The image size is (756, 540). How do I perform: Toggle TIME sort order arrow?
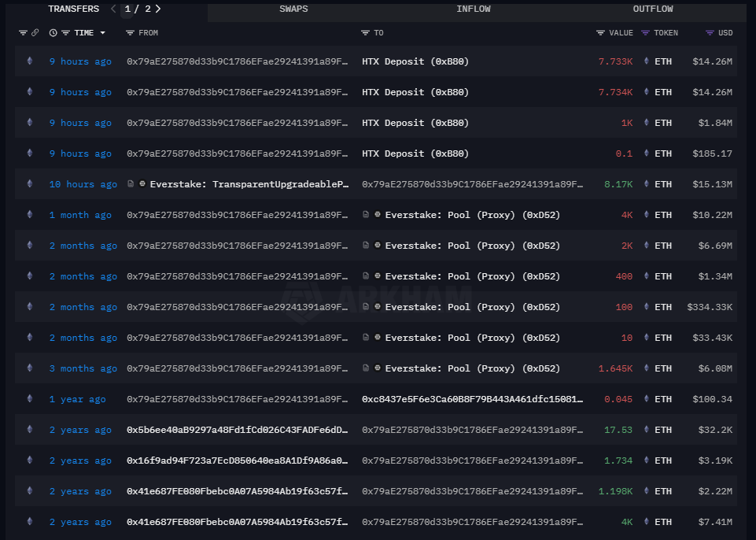tap(103, 33)
